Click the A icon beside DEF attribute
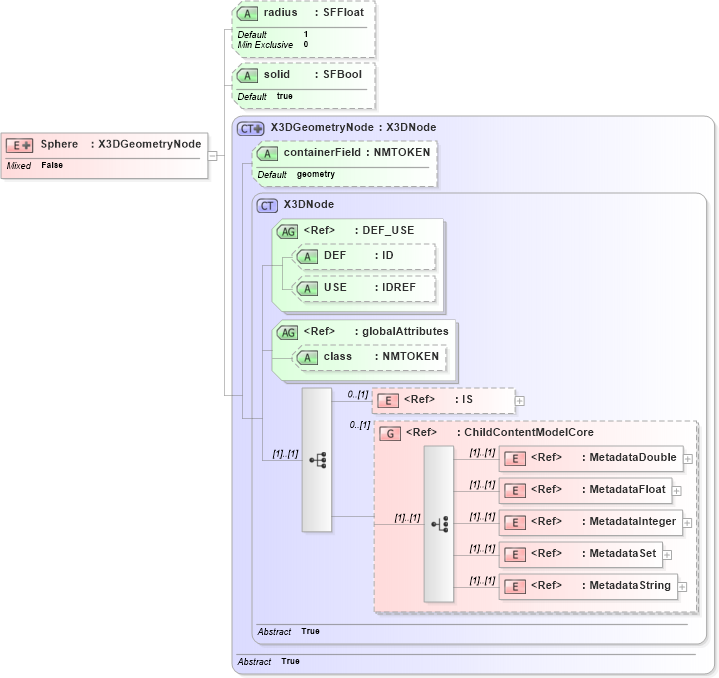719x678 pixels. tap(307, 257)
